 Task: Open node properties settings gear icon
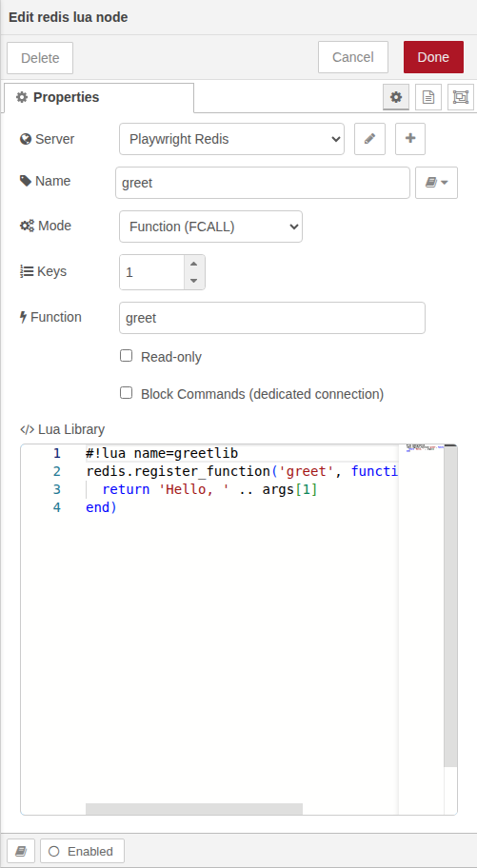(x=395, y=97)
